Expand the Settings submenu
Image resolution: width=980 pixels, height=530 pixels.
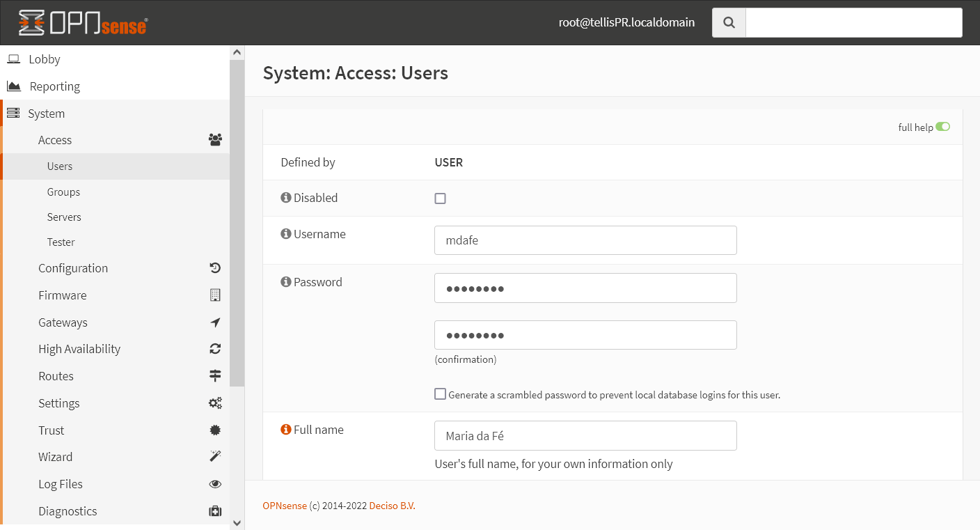(x=59, y=403)
